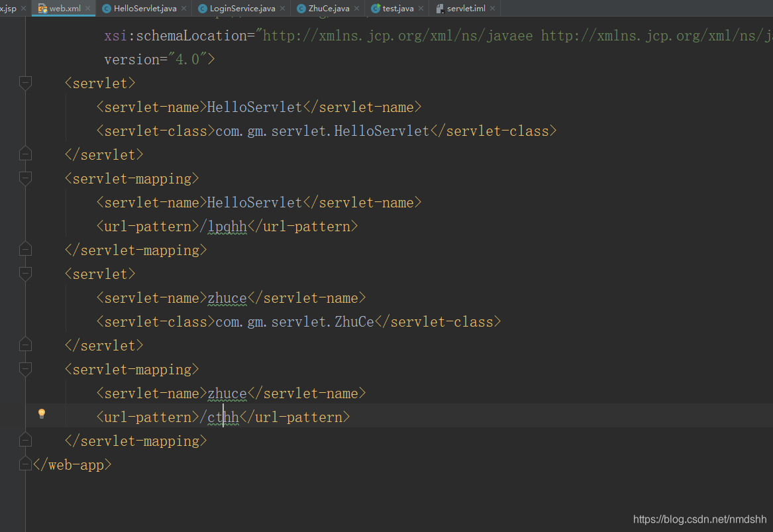Collapse the <servlet> block containing HelloServlet class
Image resolution: width=773 pixels, height=532 pixels.
tap(26, 83)
